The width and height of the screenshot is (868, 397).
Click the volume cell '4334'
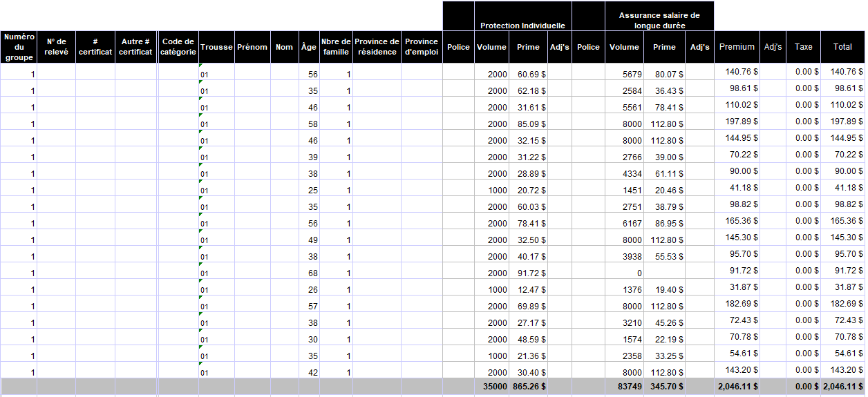625,171
